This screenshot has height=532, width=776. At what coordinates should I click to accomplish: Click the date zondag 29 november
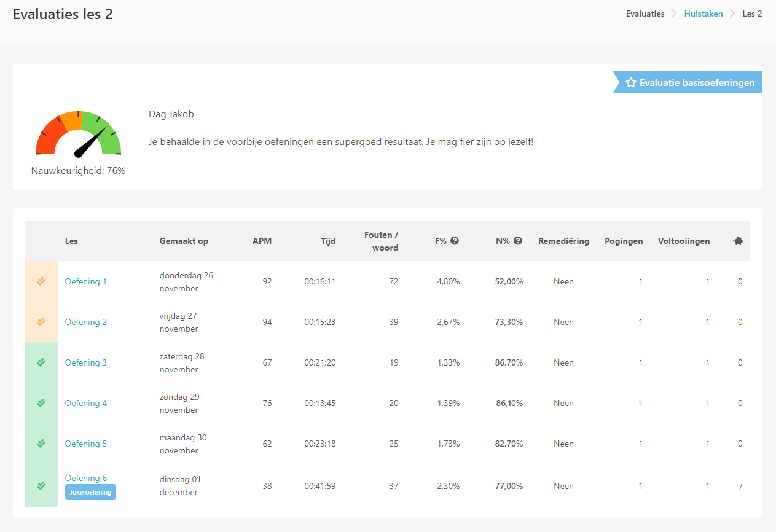(x=179, y=403)
